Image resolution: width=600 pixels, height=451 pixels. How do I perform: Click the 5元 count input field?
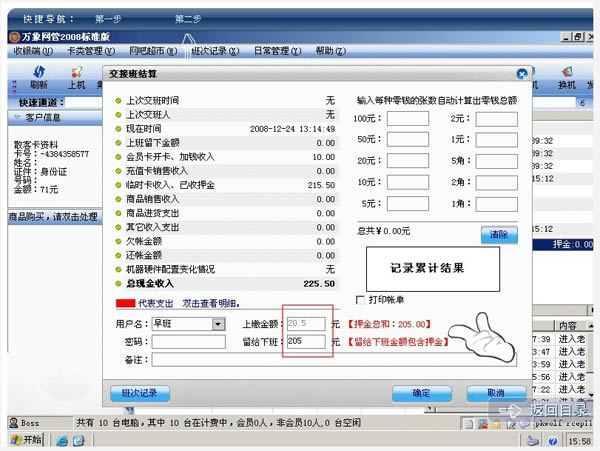click(x=408, y=204)
